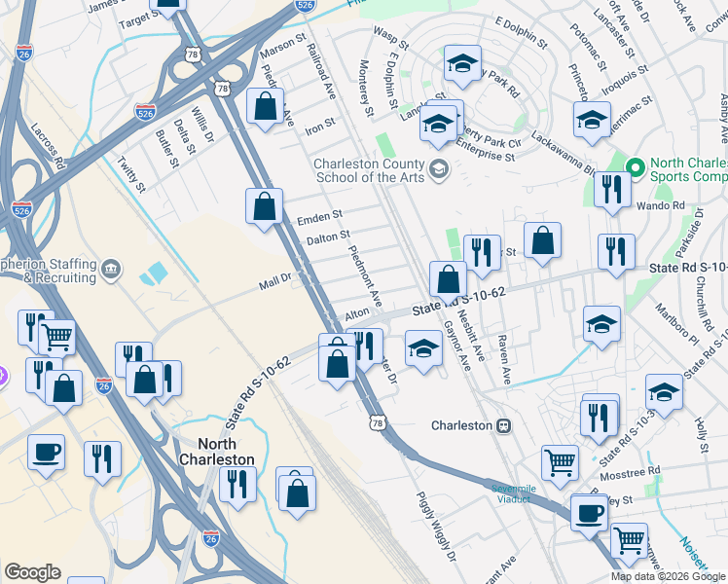Click the Charleston train station icon
Image resolution: width=728 pixels, height=584 pixels.
tap(504, 425)
